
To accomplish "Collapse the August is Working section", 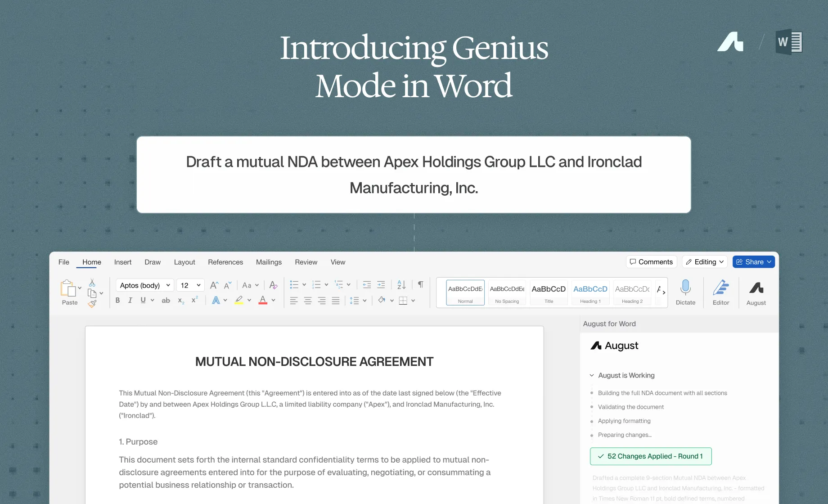I will click(x=592, y=375).
